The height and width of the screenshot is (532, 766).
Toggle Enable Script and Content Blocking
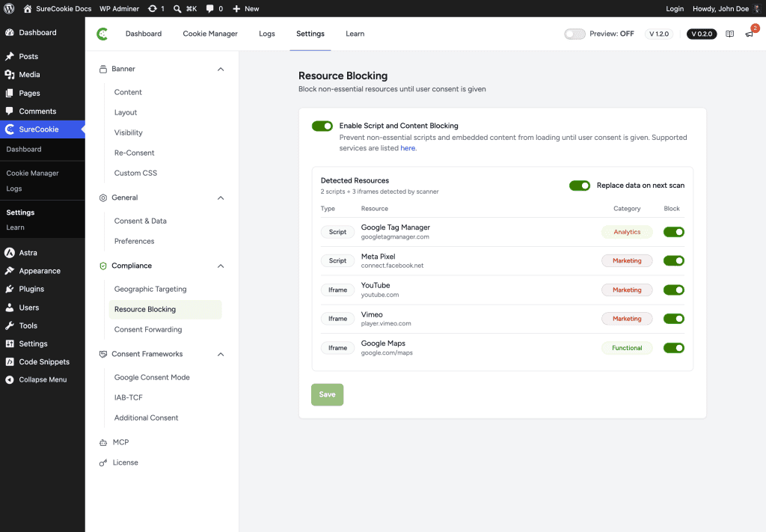click(322, 126)
